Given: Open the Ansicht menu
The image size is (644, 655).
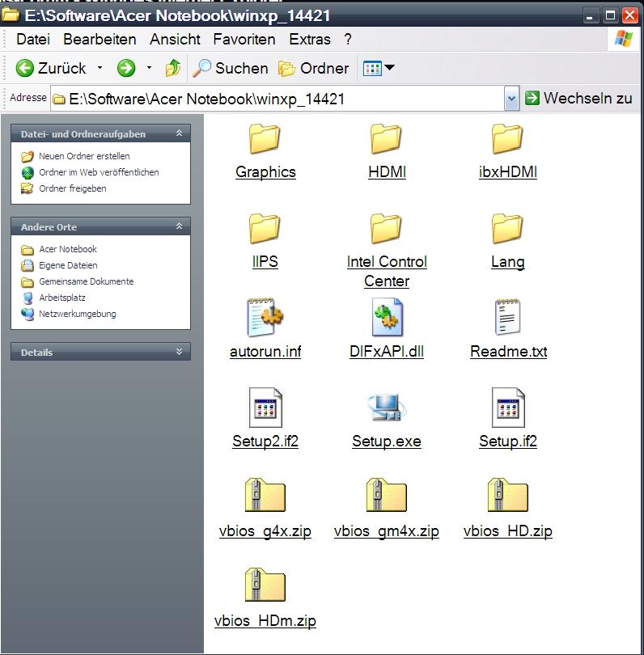Looking at the screenshot, I should pyautogui.click(x=175, y=40).
